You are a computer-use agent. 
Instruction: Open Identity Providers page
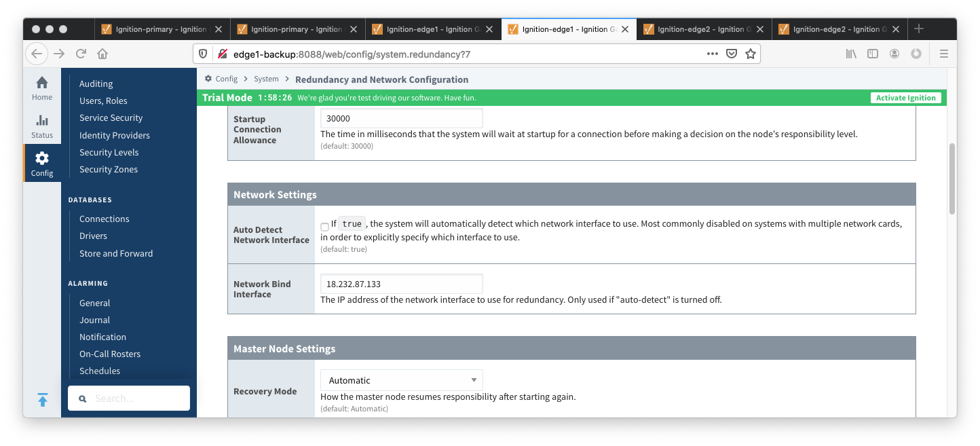[115, 135]
